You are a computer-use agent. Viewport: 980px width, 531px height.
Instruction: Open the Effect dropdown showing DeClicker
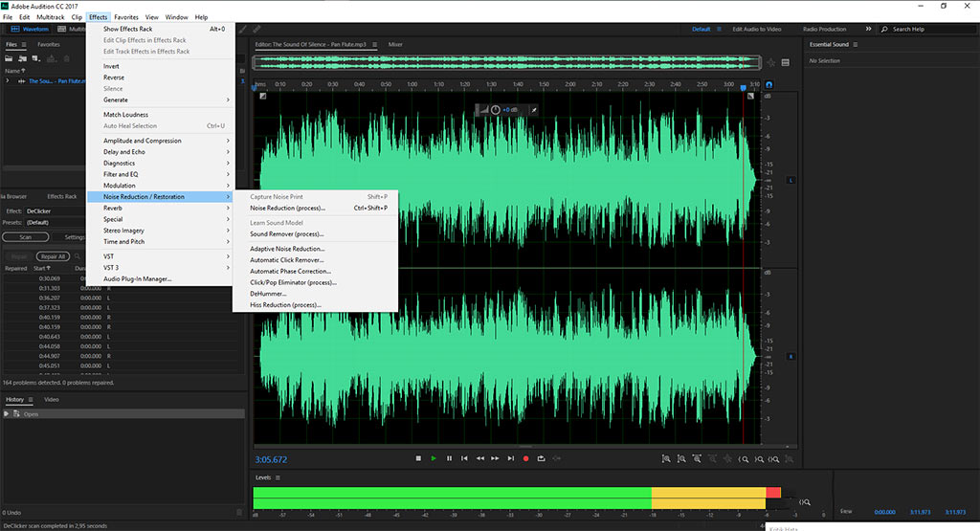55,211
